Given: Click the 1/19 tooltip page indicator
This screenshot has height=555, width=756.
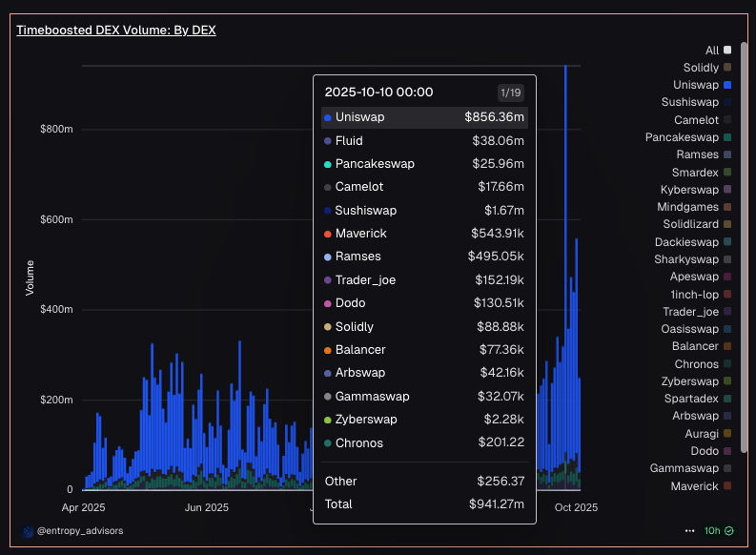Looking at the screenshot, I should click(x=511, y=92).
